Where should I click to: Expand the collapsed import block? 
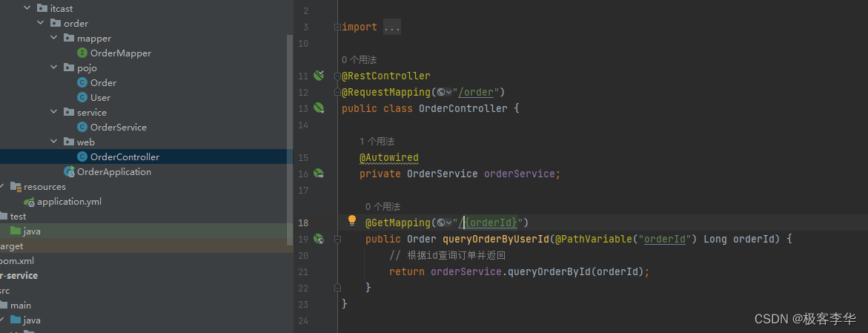click(337, 27)
